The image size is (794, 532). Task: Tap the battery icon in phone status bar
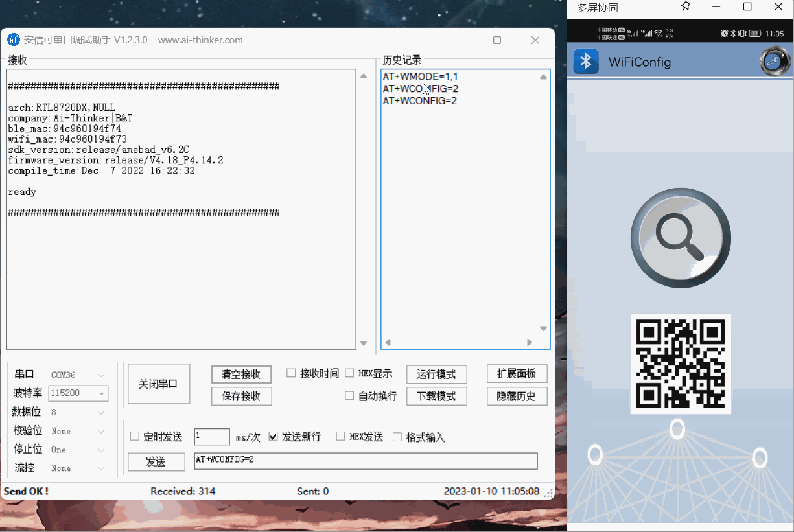click(754, 32)
